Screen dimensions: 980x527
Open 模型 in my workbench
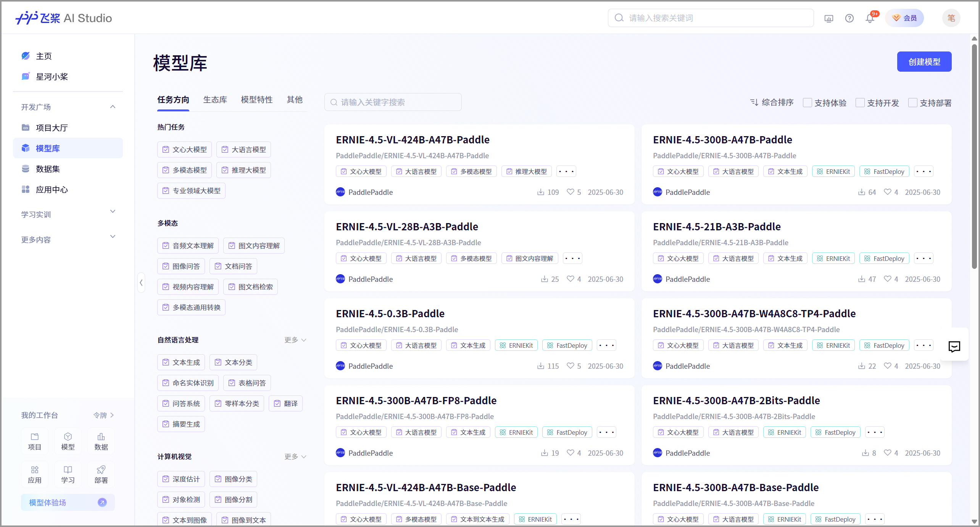(x=68, y=441)
